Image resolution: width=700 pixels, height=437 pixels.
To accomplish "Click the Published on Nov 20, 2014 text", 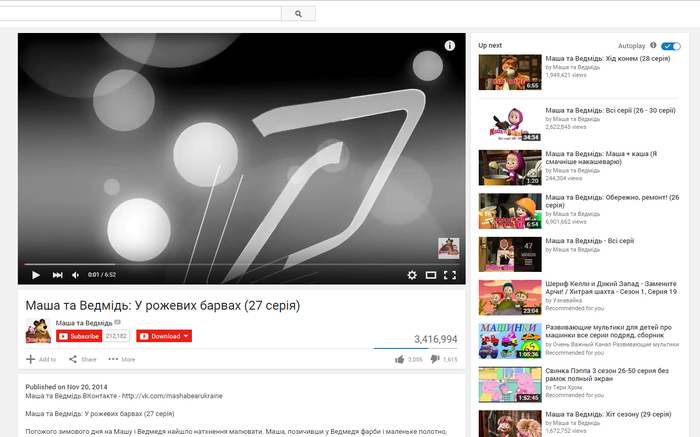I will coord(66,387).
